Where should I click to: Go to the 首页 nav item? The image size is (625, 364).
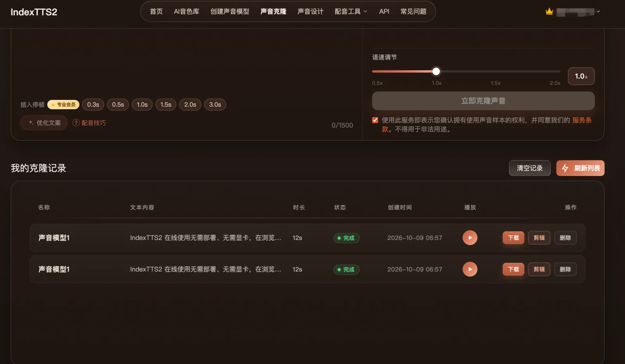coord(156,11)
